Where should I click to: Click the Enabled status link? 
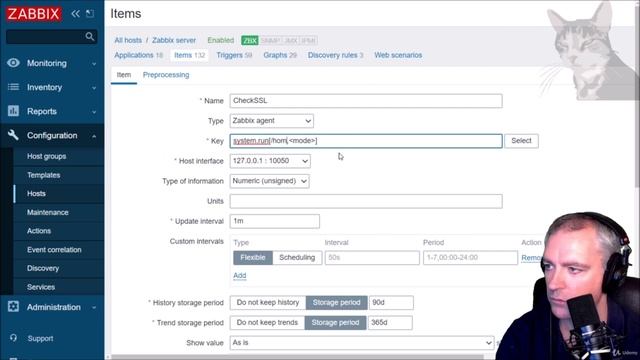(x=221, y=40)
